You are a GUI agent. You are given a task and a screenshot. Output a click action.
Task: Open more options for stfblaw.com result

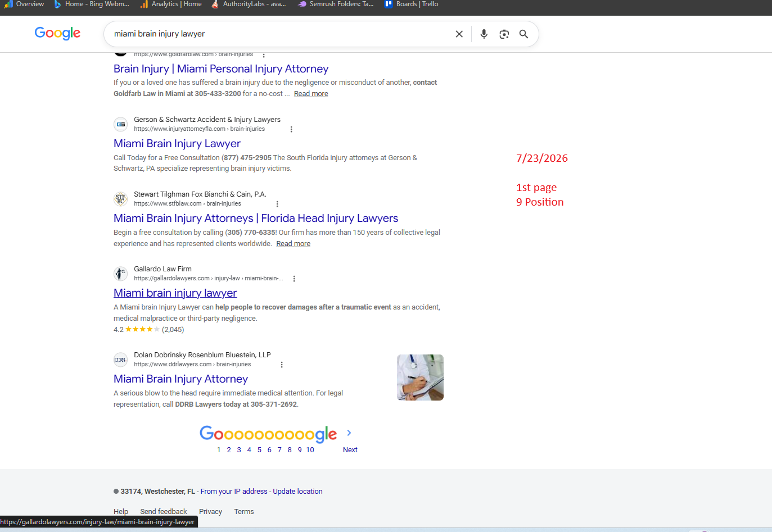coord(277,204)
